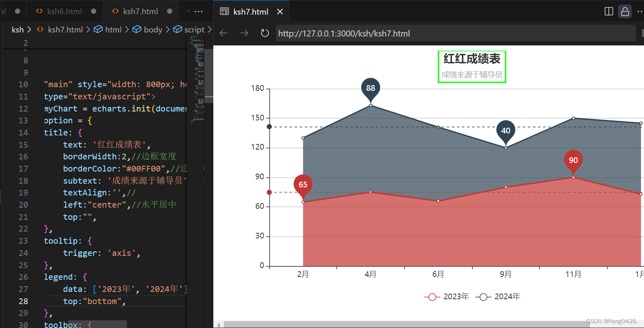Toggle the 2024年 series in legend

click(x=498, y=297)
